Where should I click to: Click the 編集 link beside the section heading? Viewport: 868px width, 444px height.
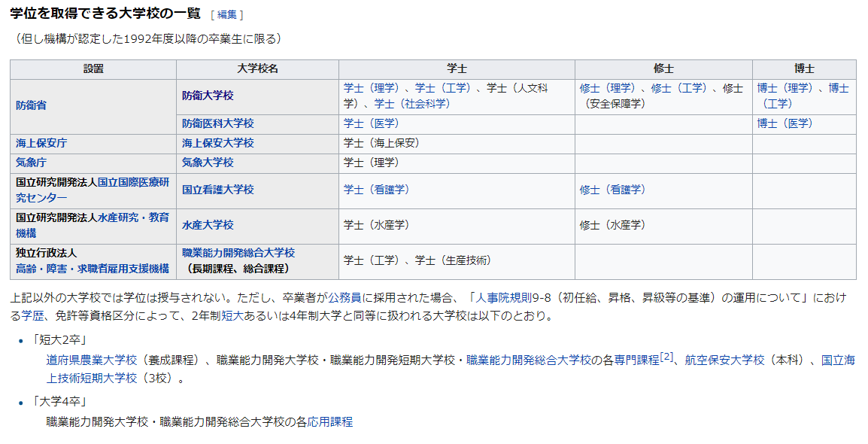226,14
